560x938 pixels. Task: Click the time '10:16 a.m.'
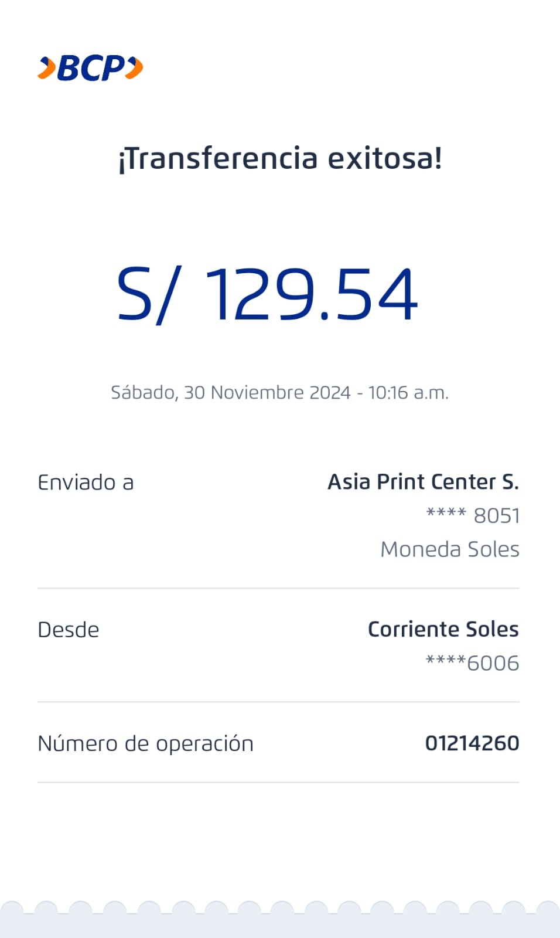click(408, 392)
